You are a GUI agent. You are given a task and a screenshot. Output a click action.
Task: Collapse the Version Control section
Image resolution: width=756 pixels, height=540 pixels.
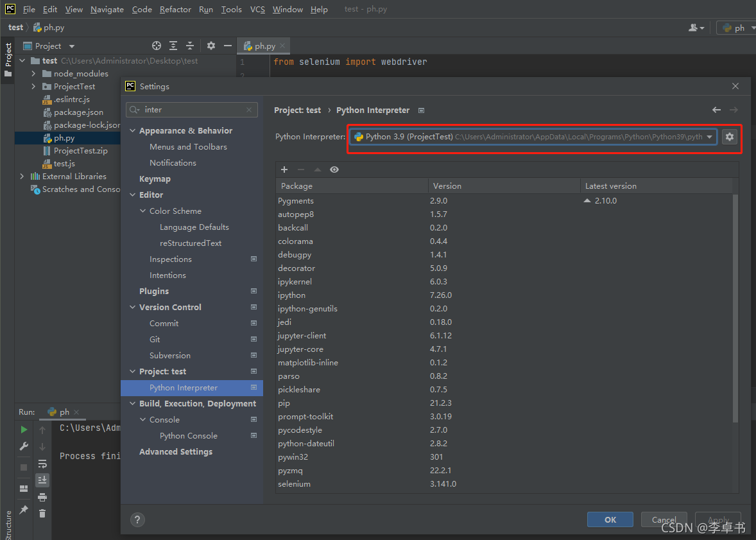tap(133, 308)
